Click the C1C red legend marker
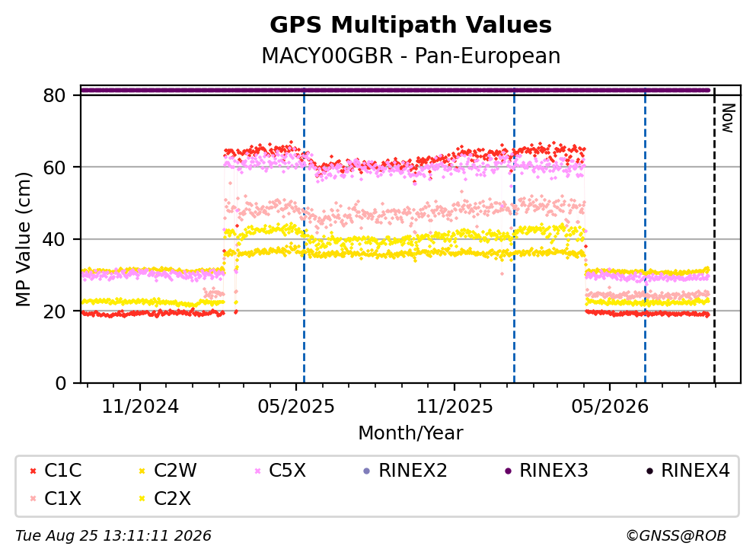The width and height of the screenshot is (756, 559). click(33, 471)
